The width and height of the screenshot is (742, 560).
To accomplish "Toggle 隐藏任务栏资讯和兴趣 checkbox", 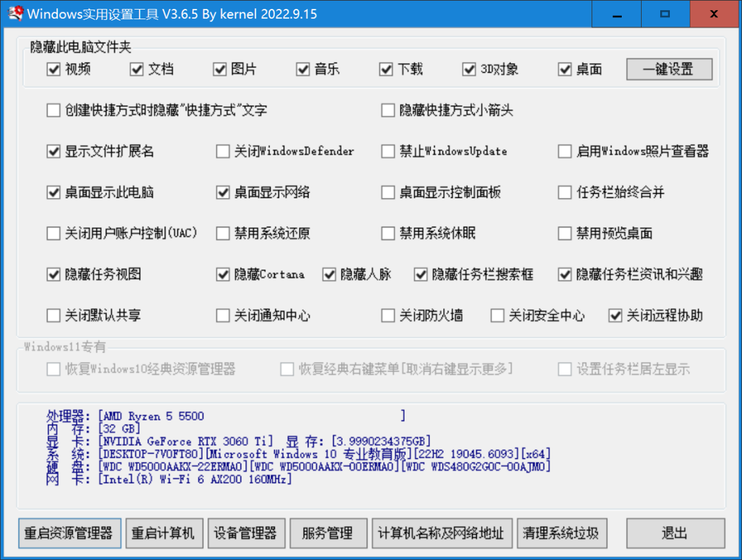I will 565,275.
